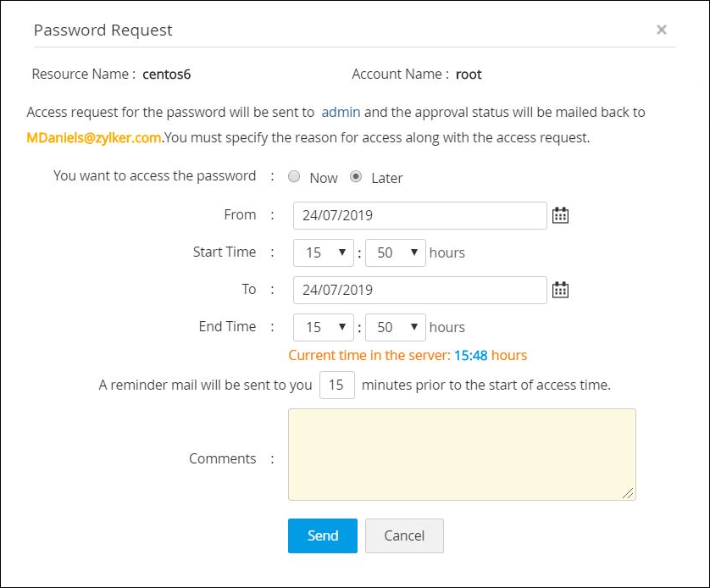Focus the To date field
The width and height of the screenshot is (710, 588).
(x=419, y=290)
